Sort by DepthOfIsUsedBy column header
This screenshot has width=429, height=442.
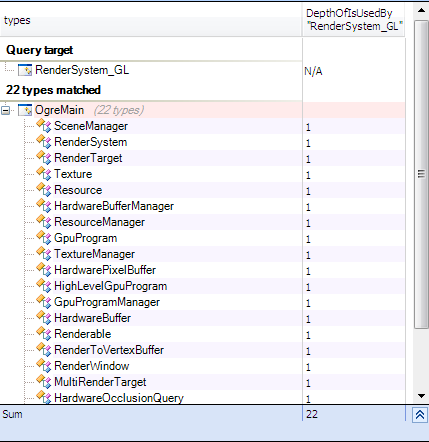[x=354, y=20]
